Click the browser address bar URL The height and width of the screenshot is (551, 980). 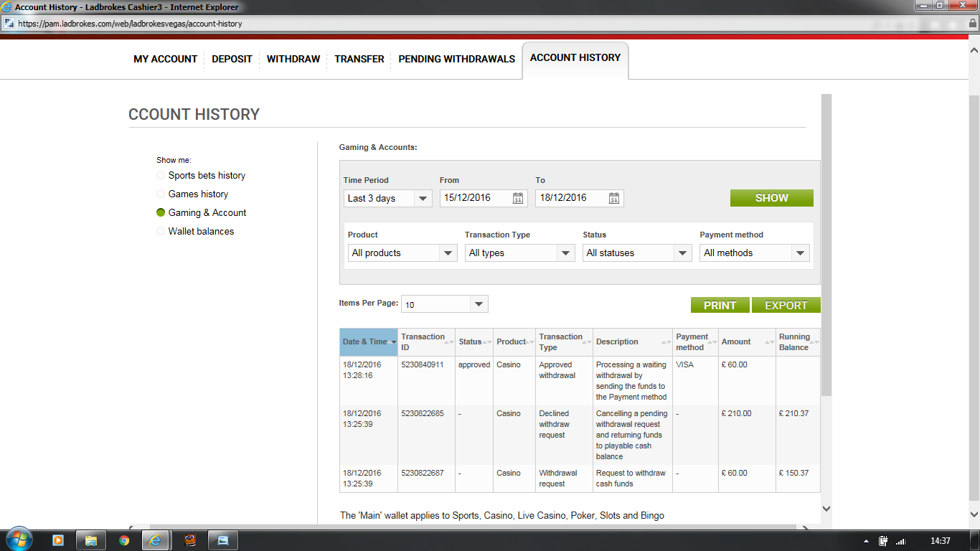(130, 24)
